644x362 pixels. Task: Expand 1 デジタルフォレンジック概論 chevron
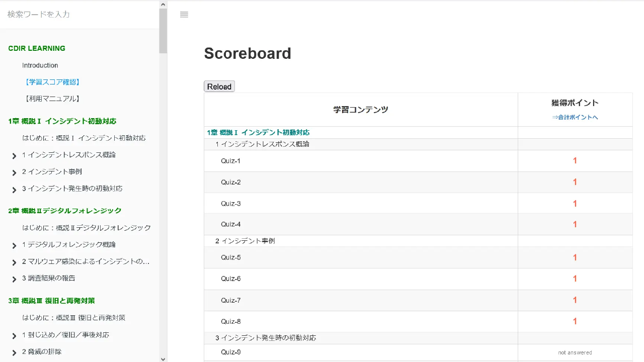pos(14,245)
